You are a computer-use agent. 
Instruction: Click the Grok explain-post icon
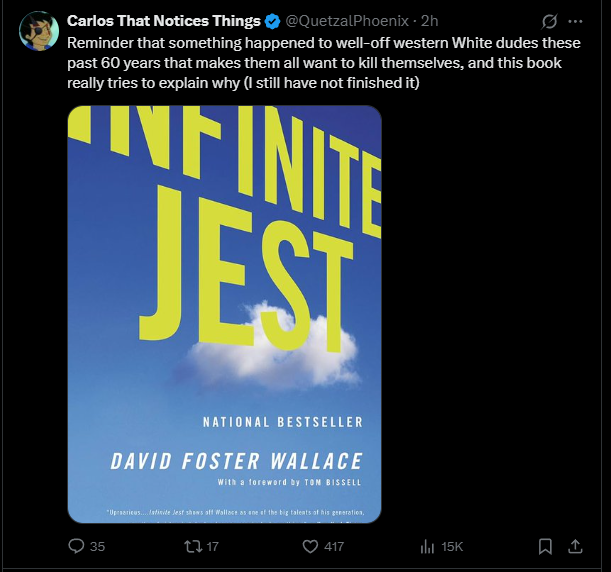click(549, 21)
